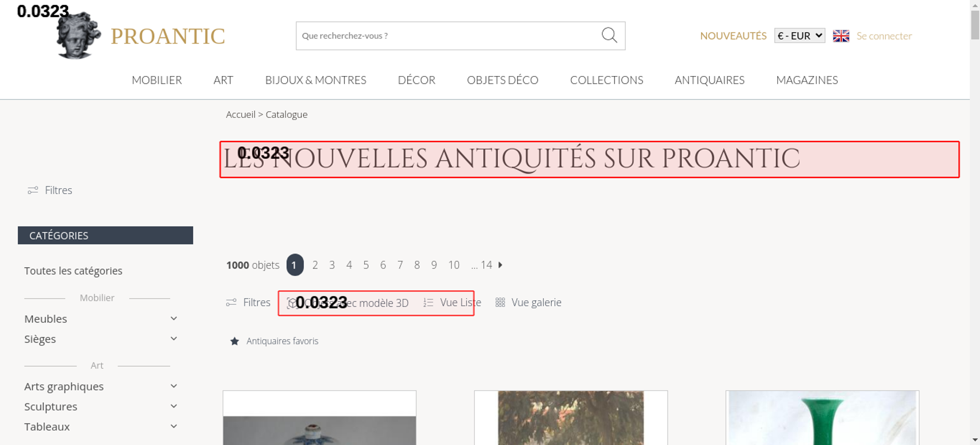The width and height of the screenshot is (980, 445).
Task: Switch language via the UK flag icon
Action: coord(841,36)
